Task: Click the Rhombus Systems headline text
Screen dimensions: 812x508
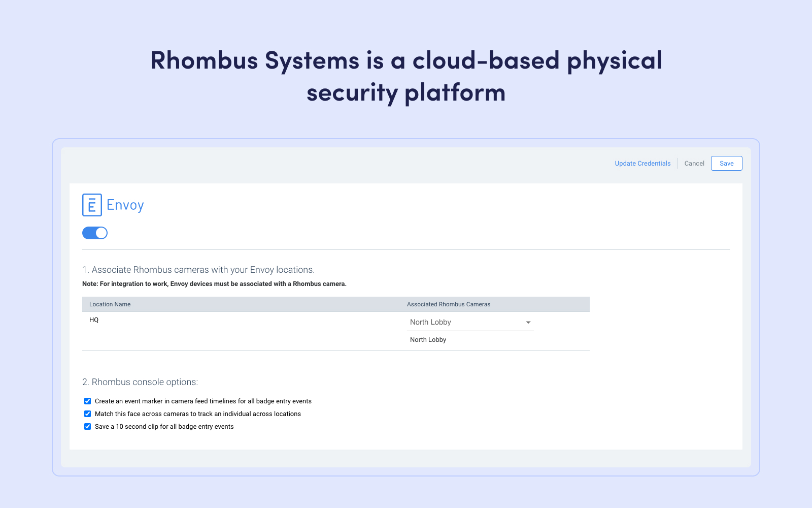Action: 406,76
